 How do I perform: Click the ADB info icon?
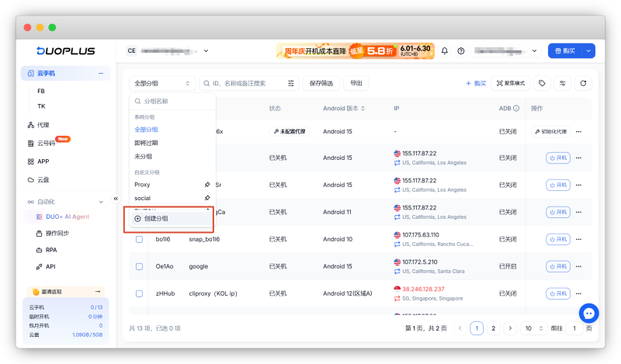[516, 108]
